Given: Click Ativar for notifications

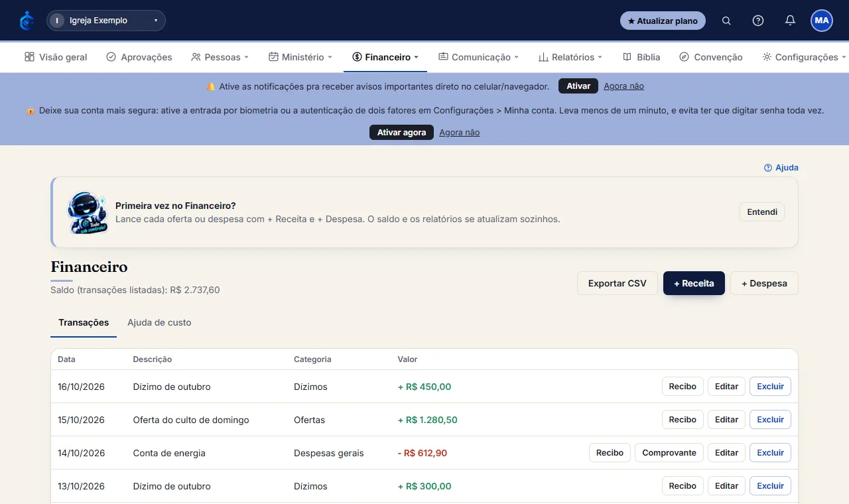Looking at the screenshot, I should click(578, 86).
